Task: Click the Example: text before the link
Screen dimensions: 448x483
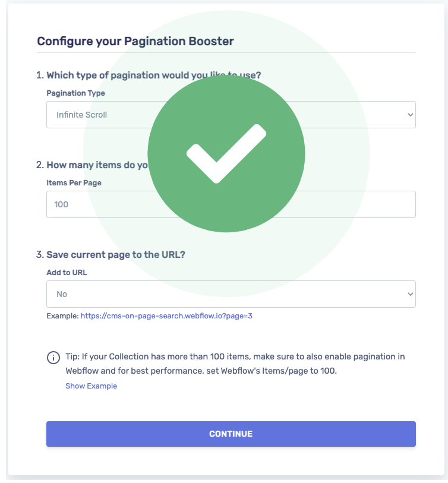Action: tap(62, 315)
